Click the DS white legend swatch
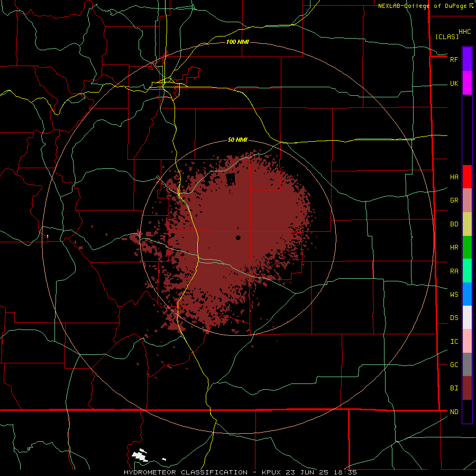The width and height of the screenshot is (476, 476). tap(467, 317)
